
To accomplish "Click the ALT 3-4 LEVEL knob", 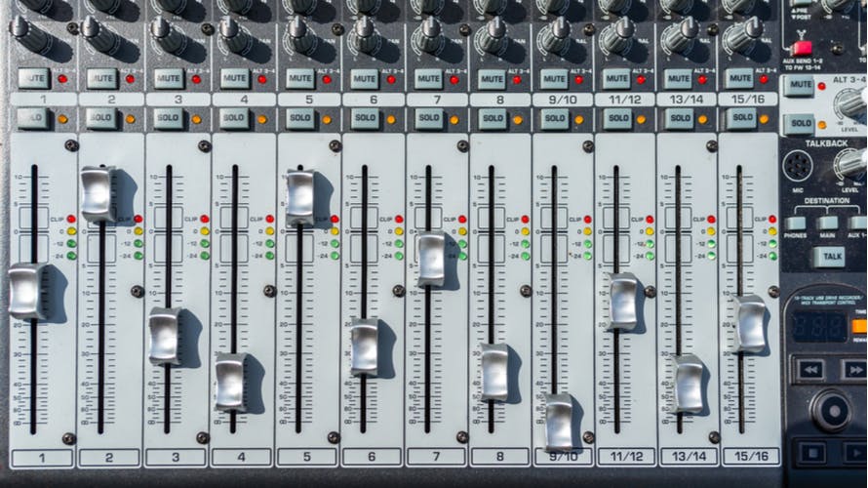I will (x=851, y=103).
